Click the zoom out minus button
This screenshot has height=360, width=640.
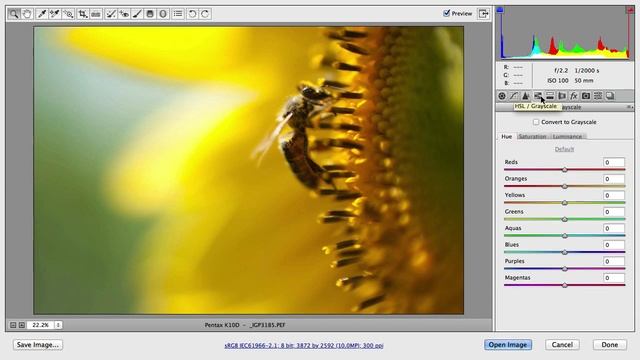(13, 325)
